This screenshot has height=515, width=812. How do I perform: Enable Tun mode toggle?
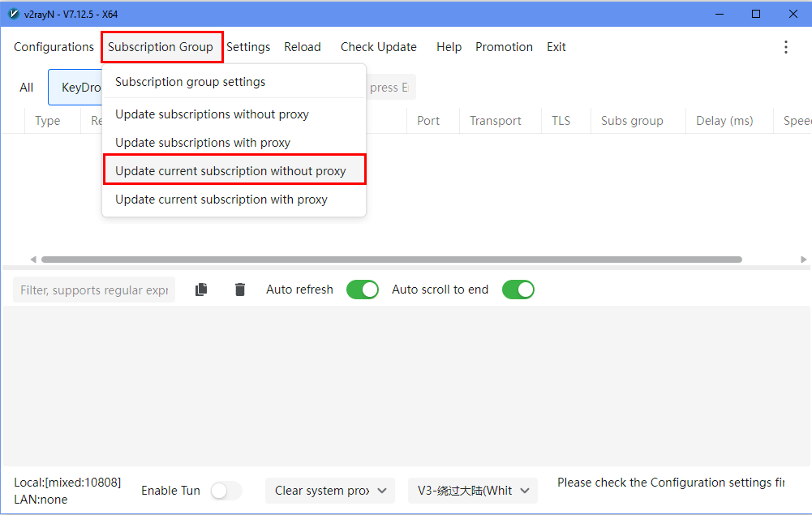(x=226, y=491)
